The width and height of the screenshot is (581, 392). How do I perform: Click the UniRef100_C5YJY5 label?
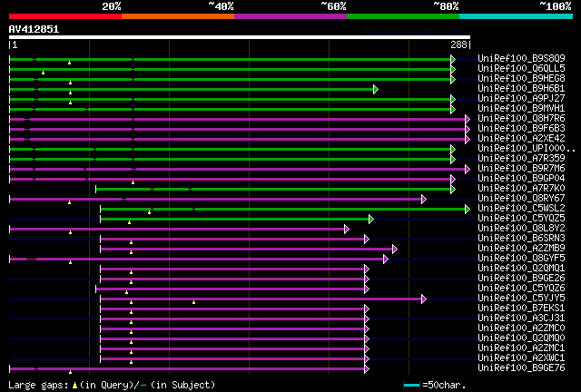coord(521,299)
